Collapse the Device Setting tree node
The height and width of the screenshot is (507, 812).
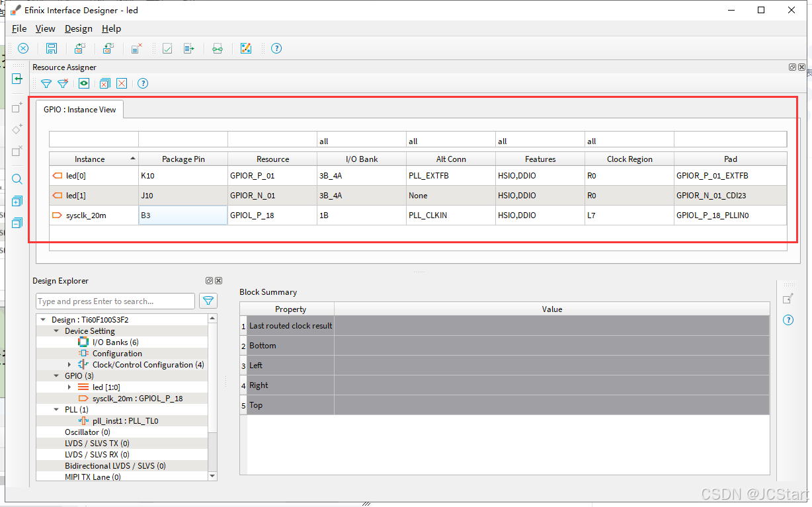pos(56,331)
